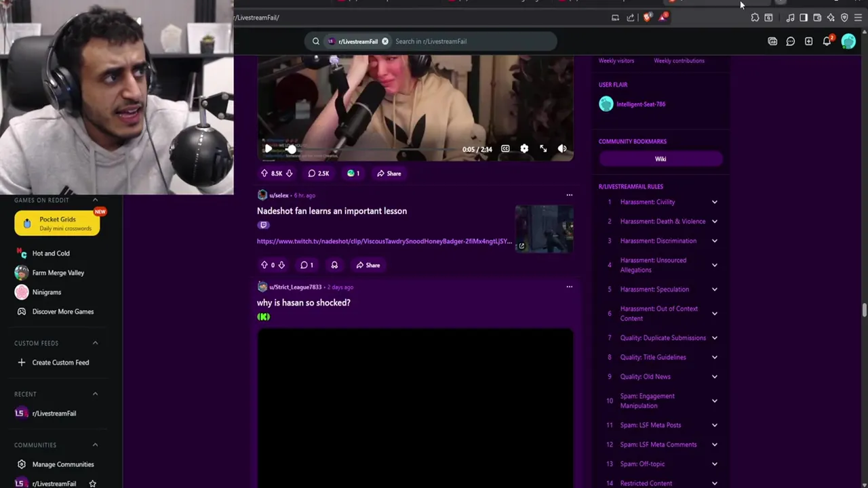The width and height of the screenshot is (868, 488).
Task: Open browser extensions puzzle icon
Action: click(755, 18)
